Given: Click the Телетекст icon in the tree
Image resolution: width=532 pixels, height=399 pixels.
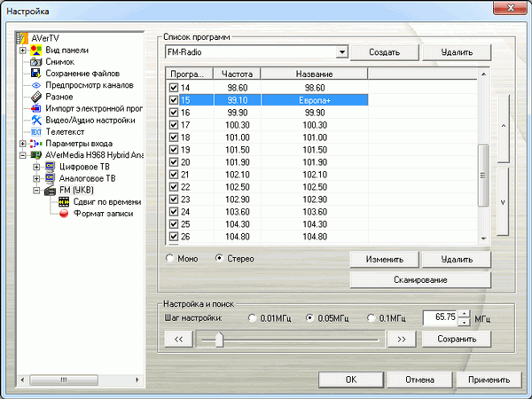Looking at the screenshot, I should coord(36,131).
